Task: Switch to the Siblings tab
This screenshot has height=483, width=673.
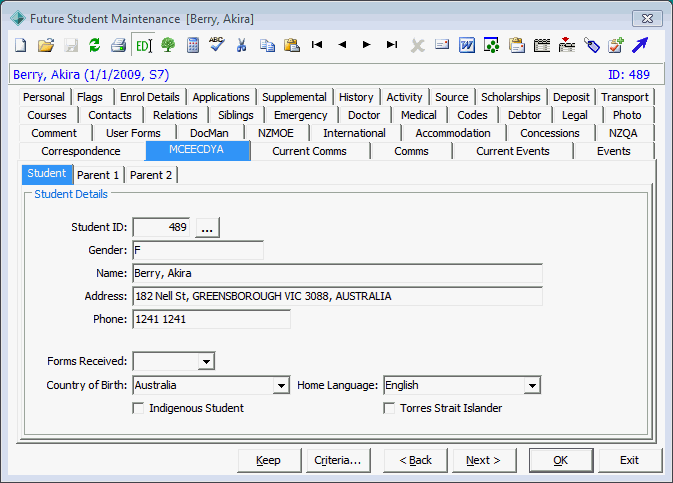Action: 236,115
